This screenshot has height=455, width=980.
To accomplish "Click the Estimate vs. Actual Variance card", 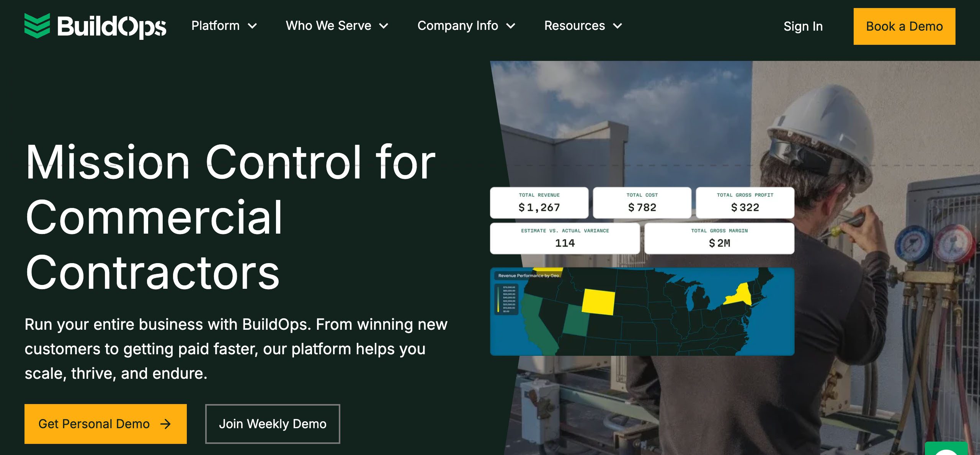I will tap(565, 238).
